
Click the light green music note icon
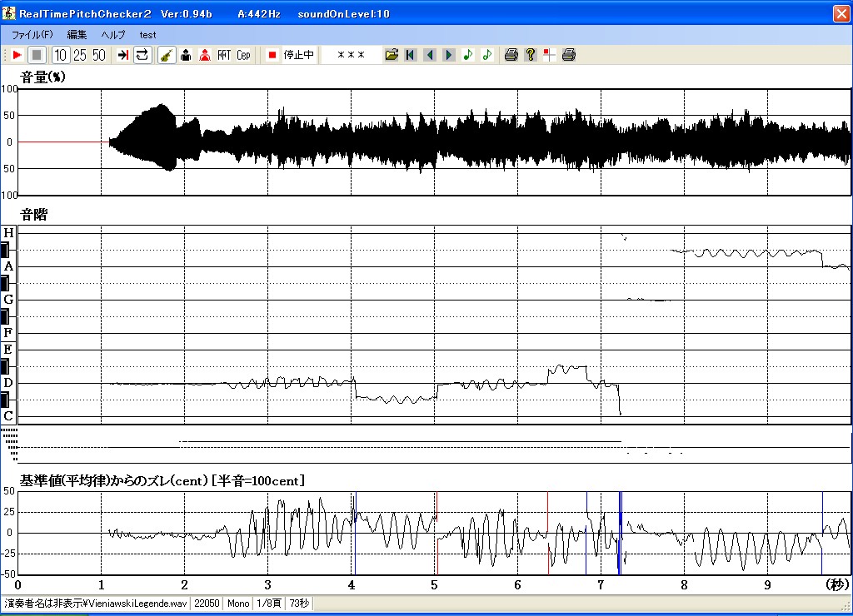(486, 55)
